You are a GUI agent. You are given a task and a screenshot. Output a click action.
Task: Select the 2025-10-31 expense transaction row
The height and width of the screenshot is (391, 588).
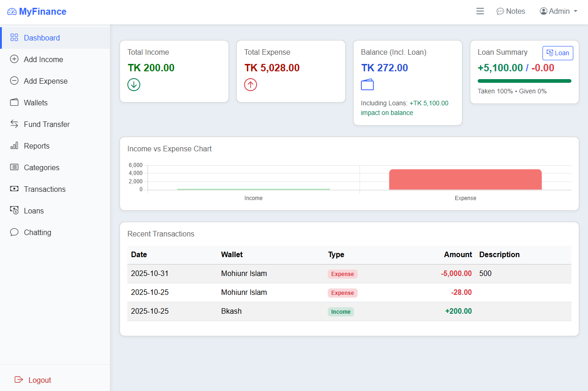click(303, 273)
